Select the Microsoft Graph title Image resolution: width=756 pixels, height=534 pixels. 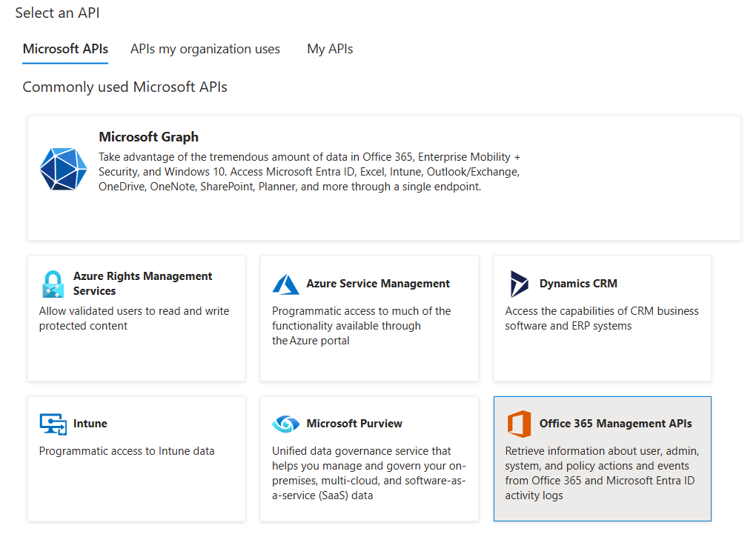[148, 137]
